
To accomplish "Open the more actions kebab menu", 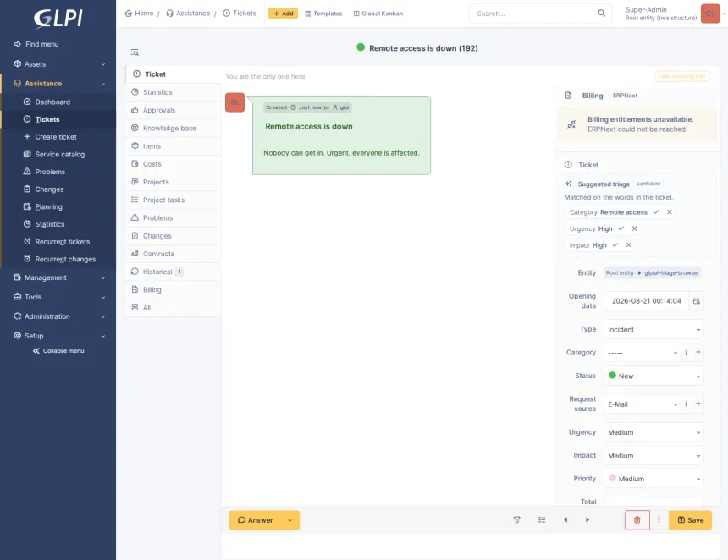I will (659, 520).
